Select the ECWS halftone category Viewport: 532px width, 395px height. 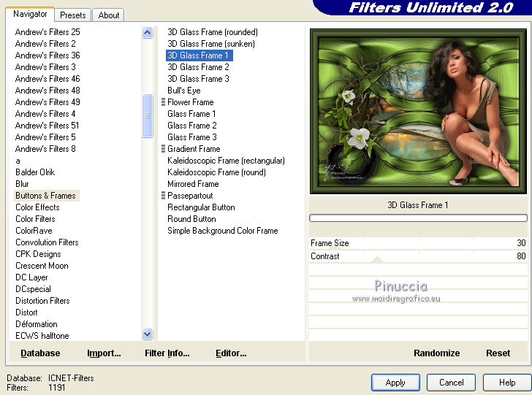point(42,336)
